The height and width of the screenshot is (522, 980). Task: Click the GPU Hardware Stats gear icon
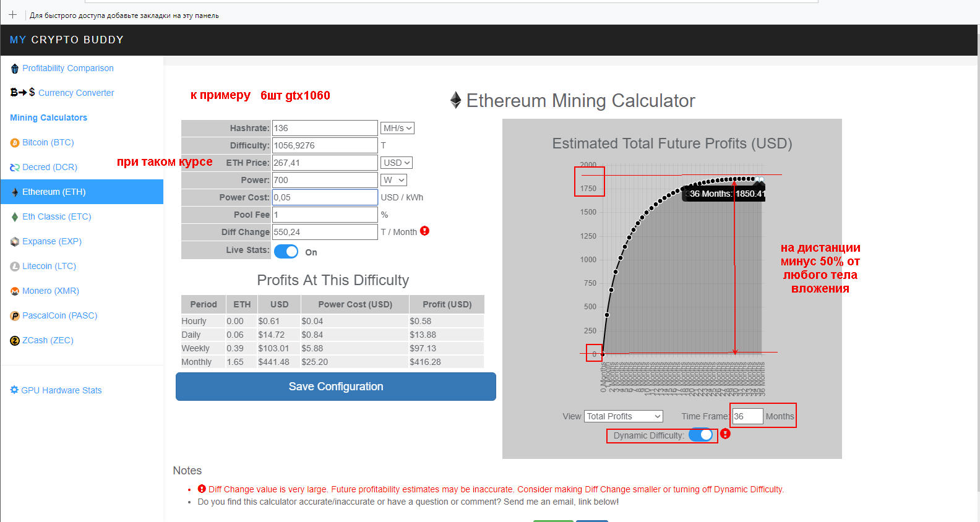click(x=14, y=390)
